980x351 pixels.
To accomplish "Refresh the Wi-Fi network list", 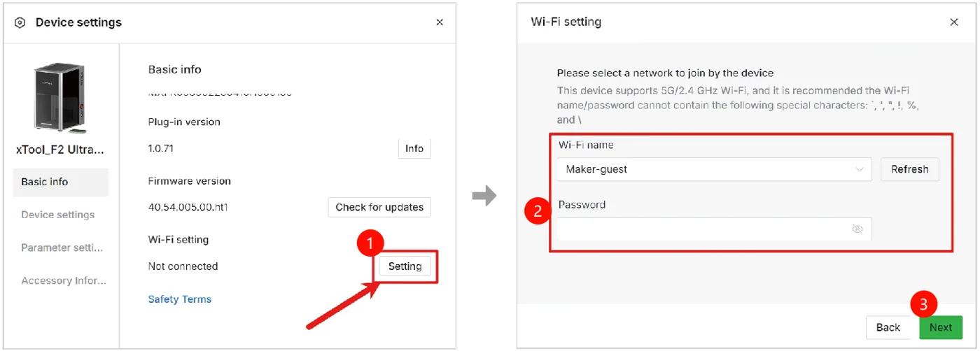I will point(910,169).
